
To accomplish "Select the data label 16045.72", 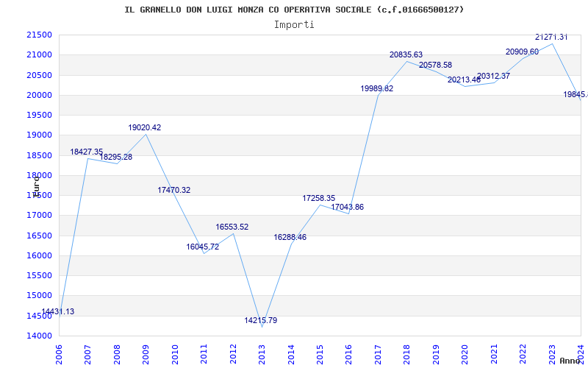I will (203, 247).
